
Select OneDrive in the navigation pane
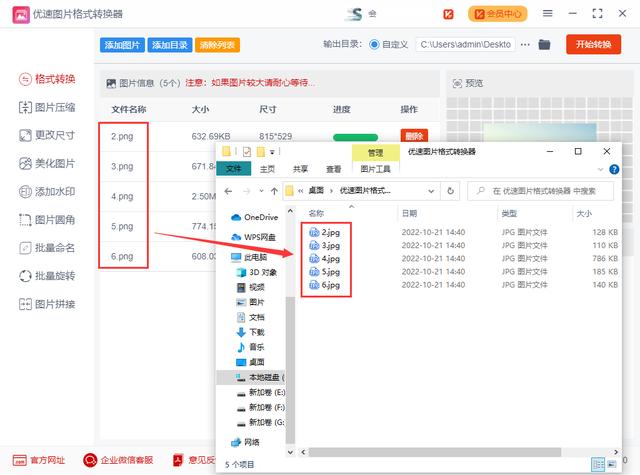254,218
